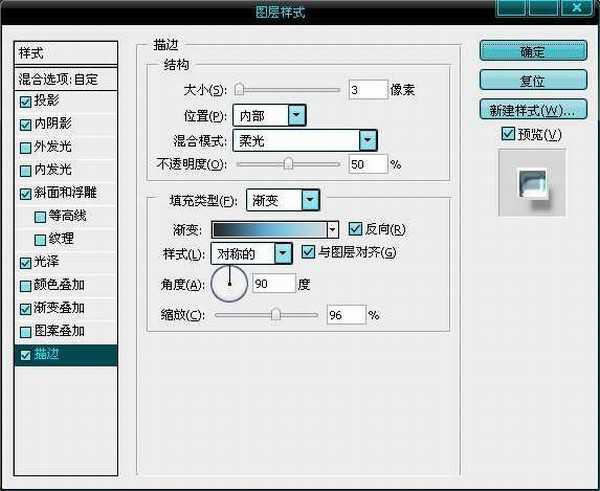Toggle 与图层对齐 (Align with Layer) checkbox
600x491 pixels.
point(308,252)
